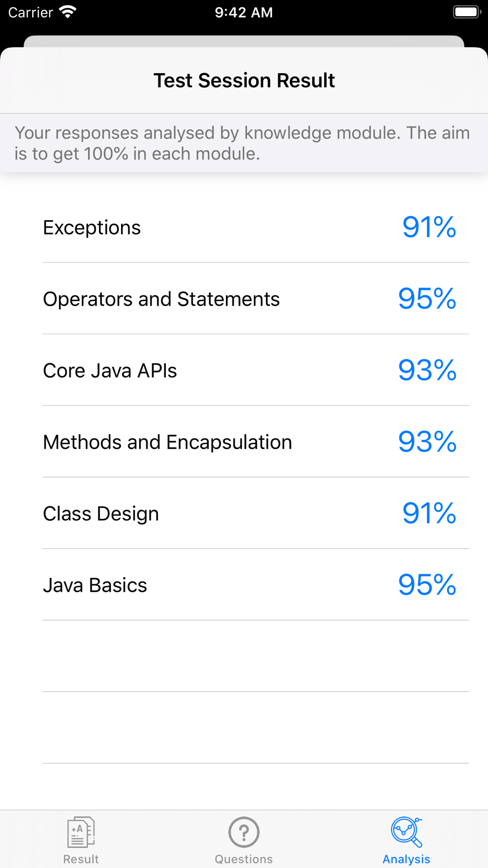Viewport: 488px width, 868px height.
Task: Tap the battery indicator icon
Action: [467, 12]
